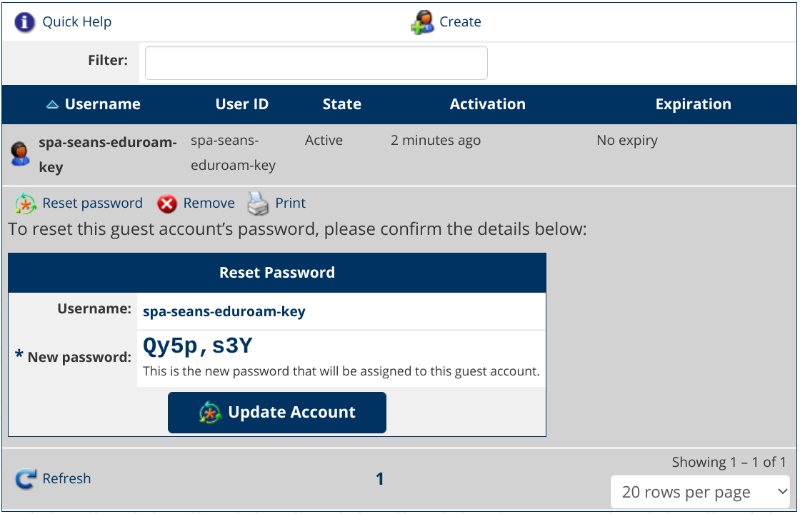Click the username value in reset form
Screen dimensions: 800x514
[x=224, y=311]
